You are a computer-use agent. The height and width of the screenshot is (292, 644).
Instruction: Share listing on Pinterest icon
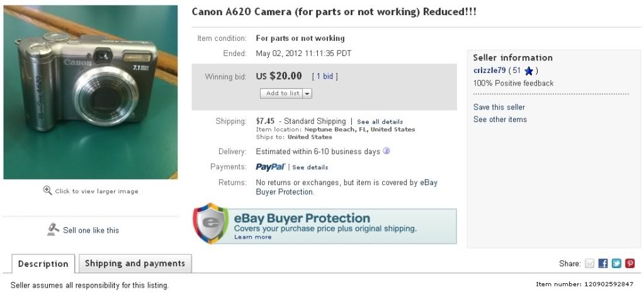pyautogui.click(x=630, y=264)
